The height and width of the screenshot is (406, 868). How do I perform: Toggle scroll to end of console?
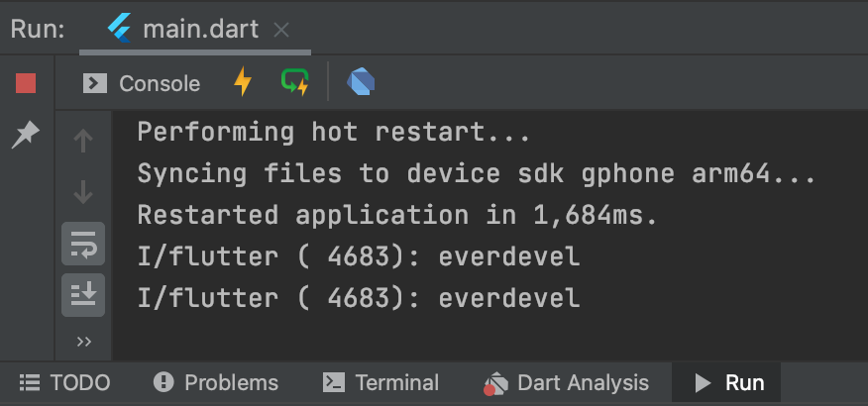83,295
